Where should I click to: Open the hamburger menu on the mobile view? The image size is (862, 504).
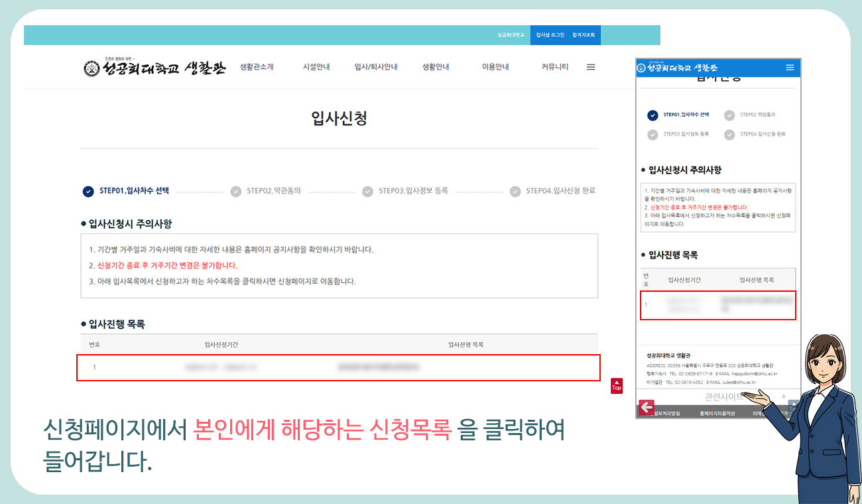pyautogui.click(x=790, y=67)
